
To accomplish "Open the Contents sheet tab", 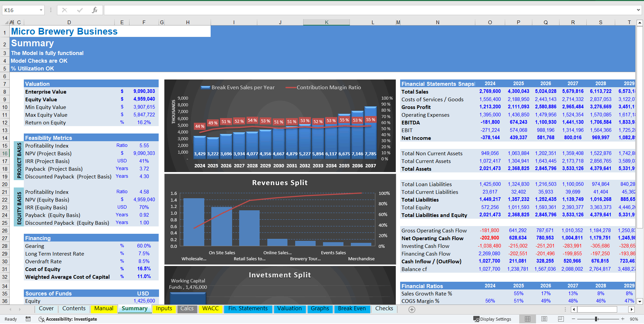I will click(x=74, y=309).
